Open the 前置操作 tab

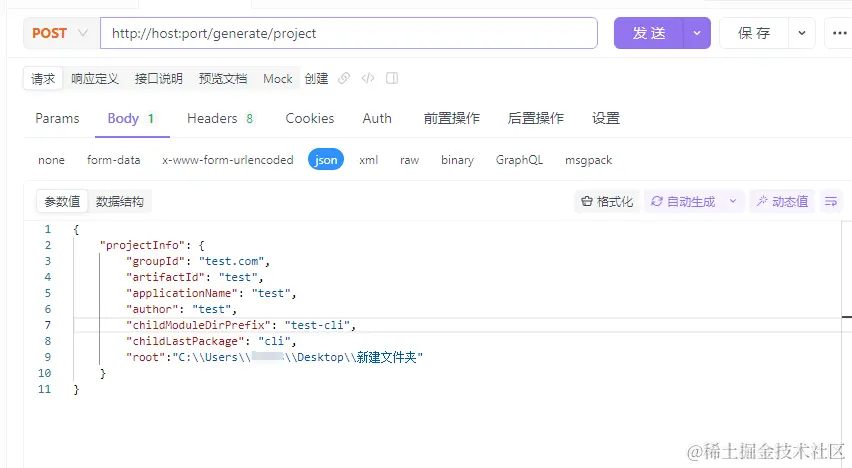[x=452, y=118]
